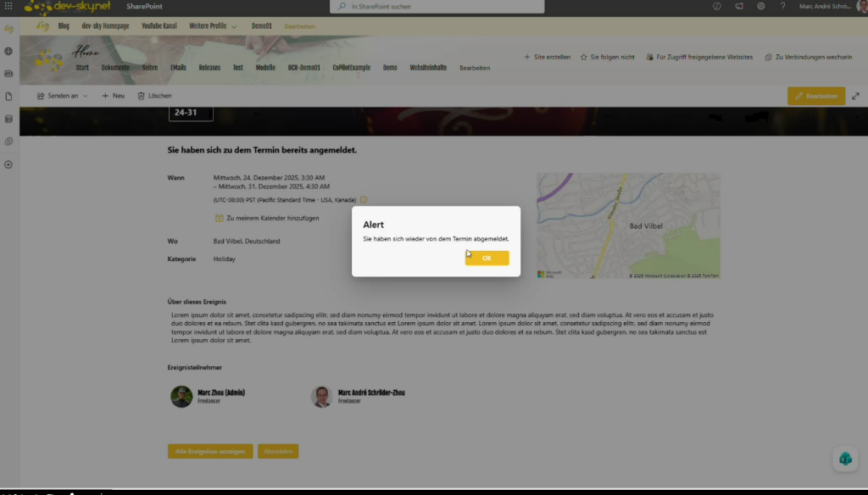Click the file icon in left app bar
This screenshot has width=868, height=495.
pos(8,97)
